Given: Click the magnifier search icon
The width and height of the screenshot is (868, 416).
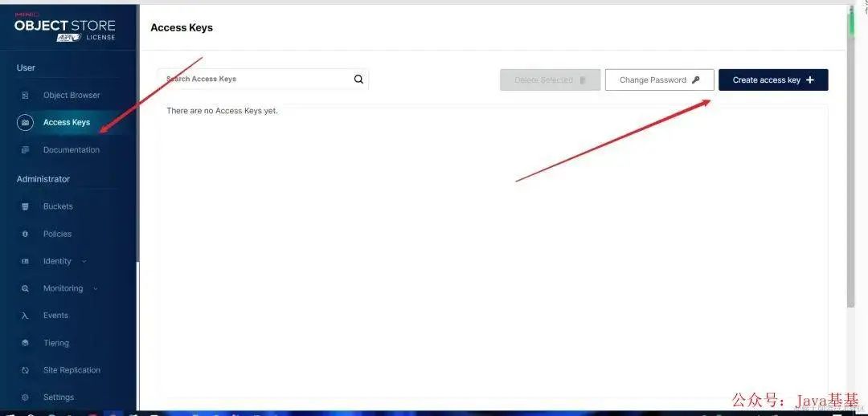Looking at the screenshot, I should (358, 80).
